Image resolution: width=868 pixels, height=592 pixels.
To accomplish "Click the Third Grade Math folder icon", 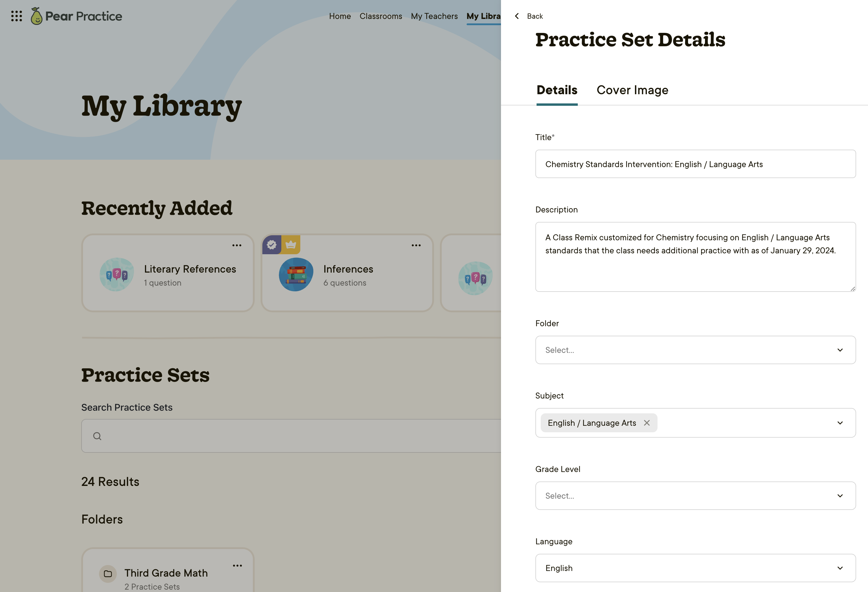I will tap(108, 574).
